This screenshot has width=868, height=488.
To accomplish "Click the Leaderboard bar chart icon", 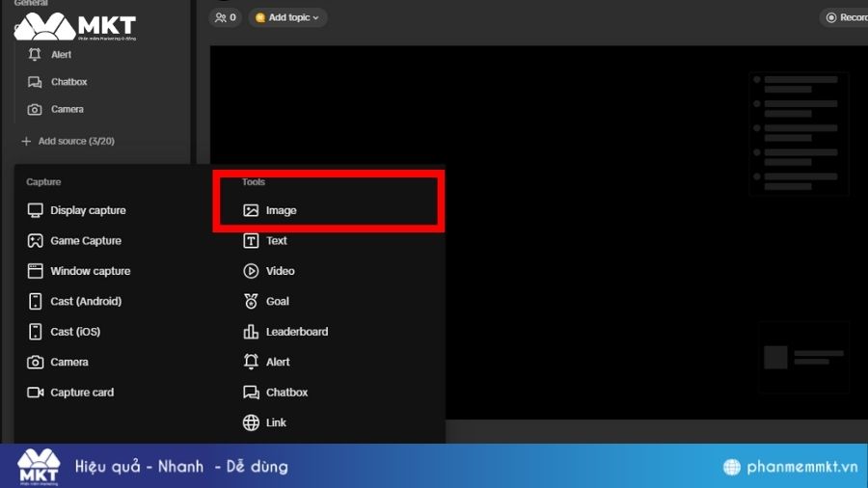I will (x=251, y=332).
